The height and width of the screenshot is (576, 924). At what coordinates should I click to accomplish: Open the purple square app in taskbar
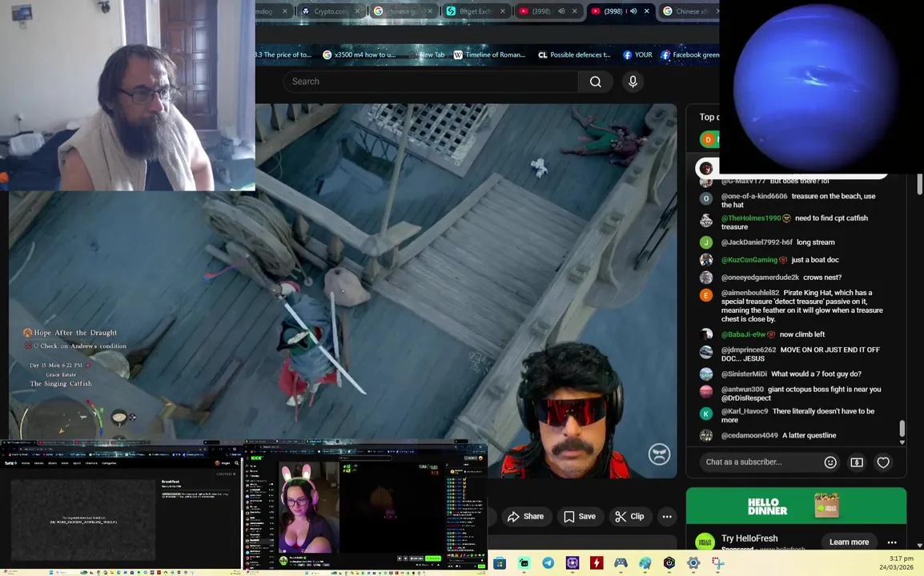pos(572,563)
